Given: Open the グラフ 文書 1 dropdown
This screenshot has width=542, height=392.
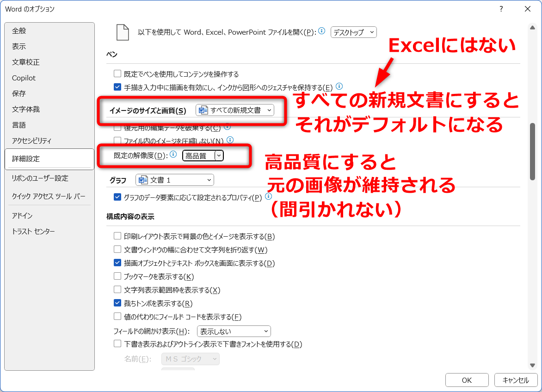Looking at the screenshot, I should (x=174, y=180).
